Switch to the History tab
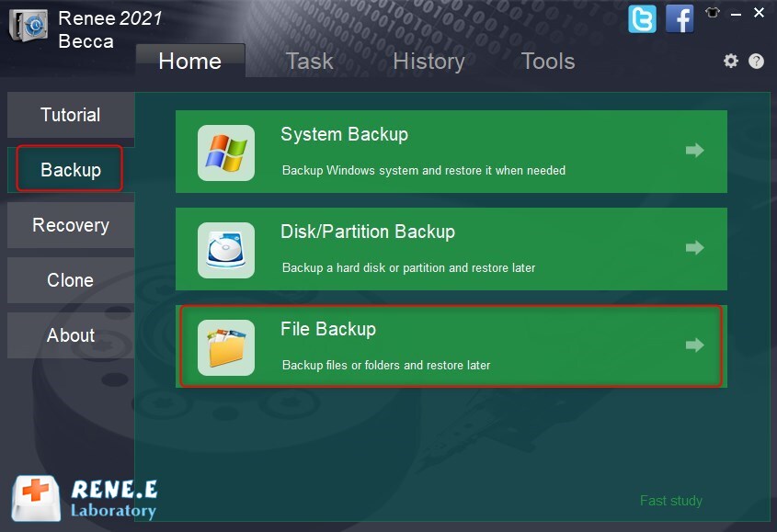This screenshot has height=532, width=777. (x=428, y=62)
